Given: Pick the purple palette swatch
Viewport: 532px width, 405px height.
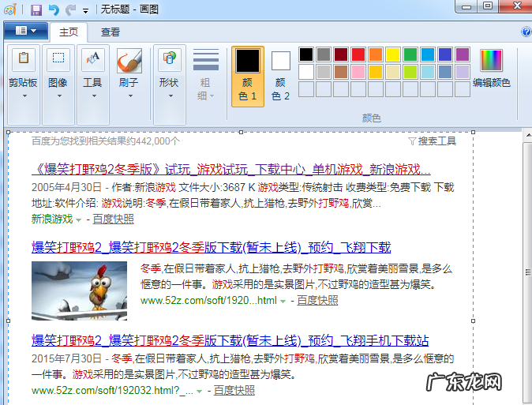Looking at the screenshot, I should coord(463,54).
